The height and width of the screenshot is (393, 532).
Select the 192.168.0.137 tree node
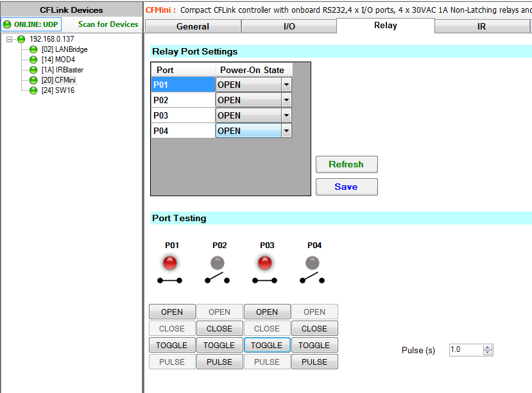[x=51, y=39]
